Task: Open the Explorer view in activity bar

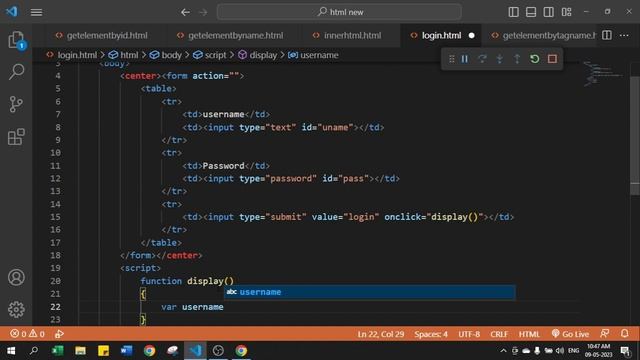Action: [x=16, y=40]
